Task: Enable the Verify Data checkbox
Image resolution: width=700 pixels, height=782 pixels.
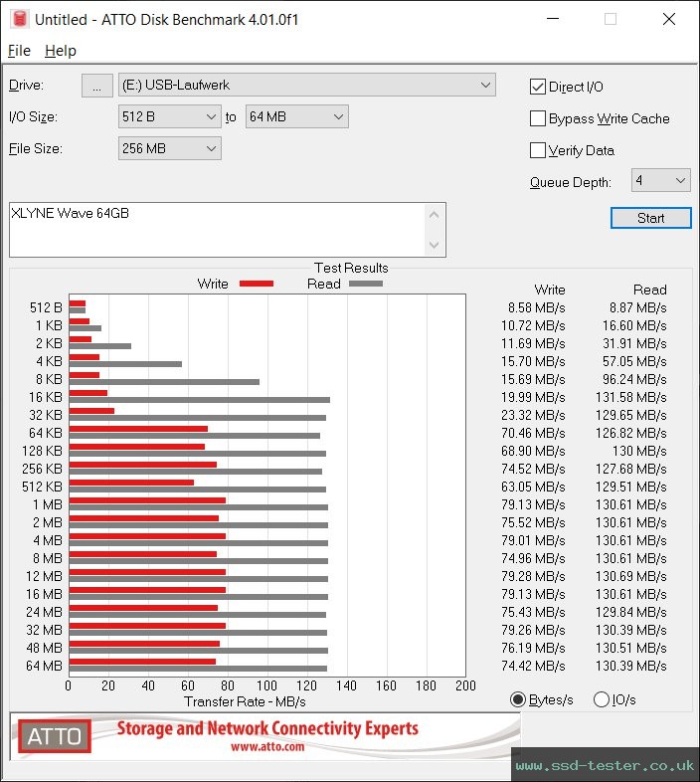Action: (538, 150)
